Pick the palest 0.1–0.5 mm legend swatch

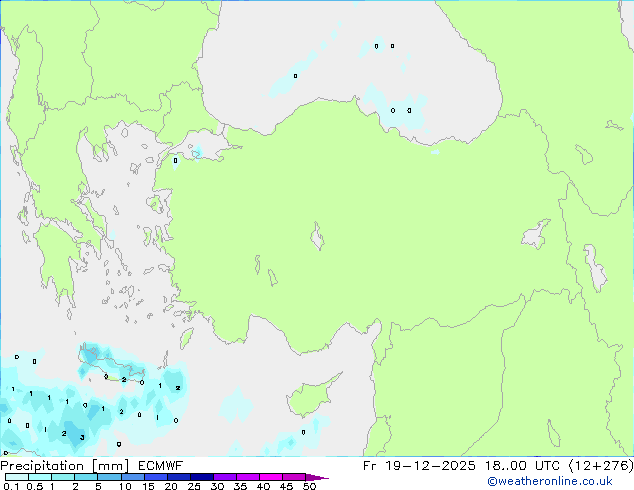(x=17, y=477)
